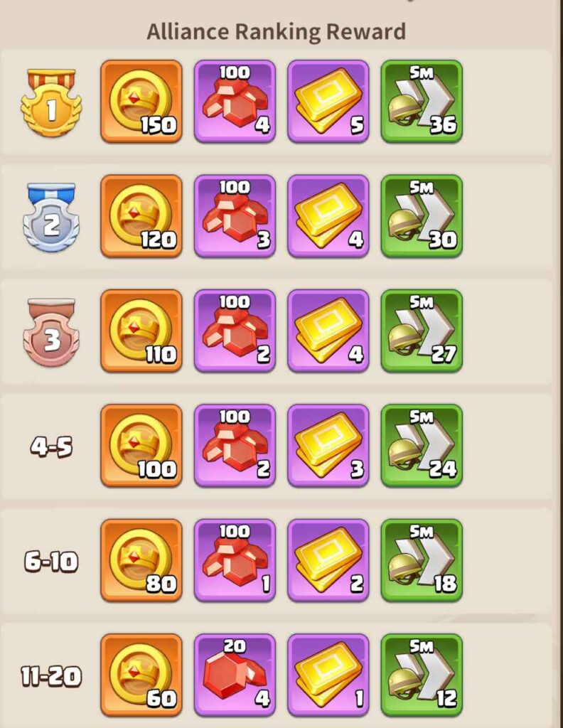Open rank 1 training speedup x36 item
Viewport: 563px width, 728px height.
click(422, 101)
